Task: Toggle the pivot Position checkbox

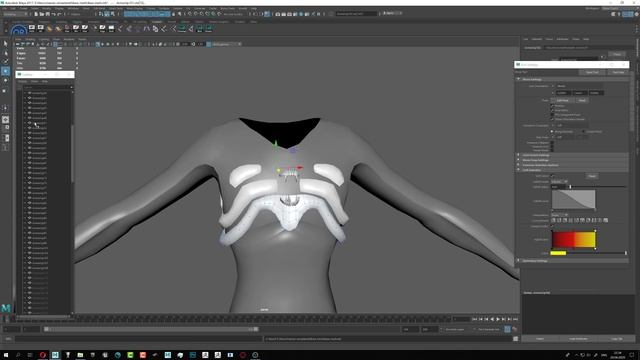Action: tap(552, 106)
